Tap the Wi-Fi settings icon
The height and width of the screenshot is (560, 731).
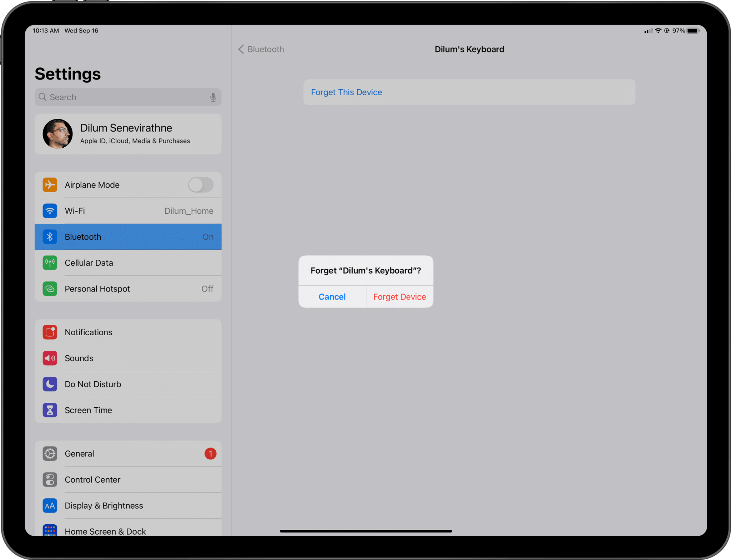pos(50,210)
